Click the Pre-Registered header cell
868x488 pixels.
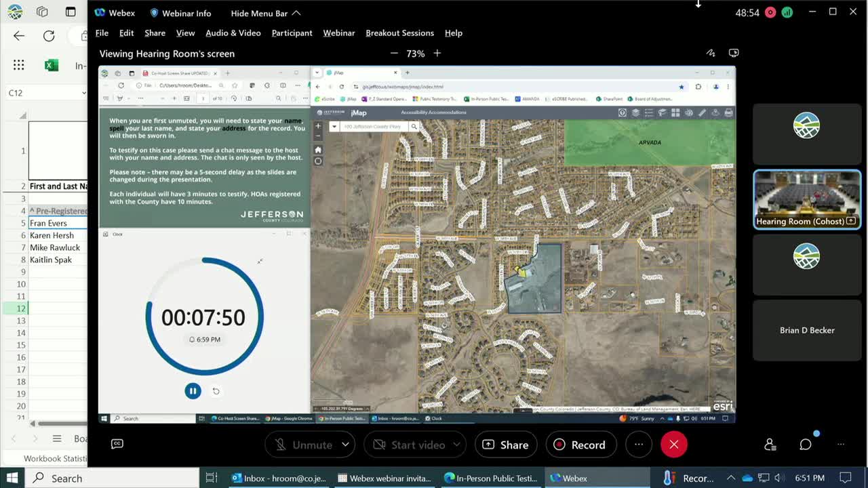tap(58, 211)
